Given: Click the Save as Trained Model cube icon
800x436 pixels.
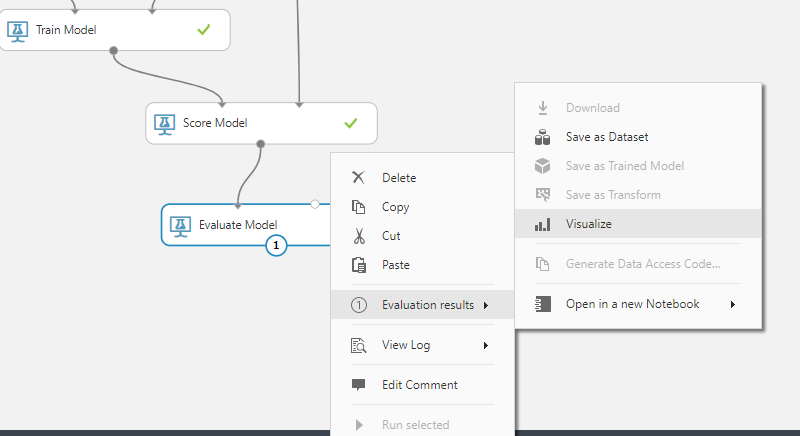Looking at the screenshot, I should coord(542,166).
